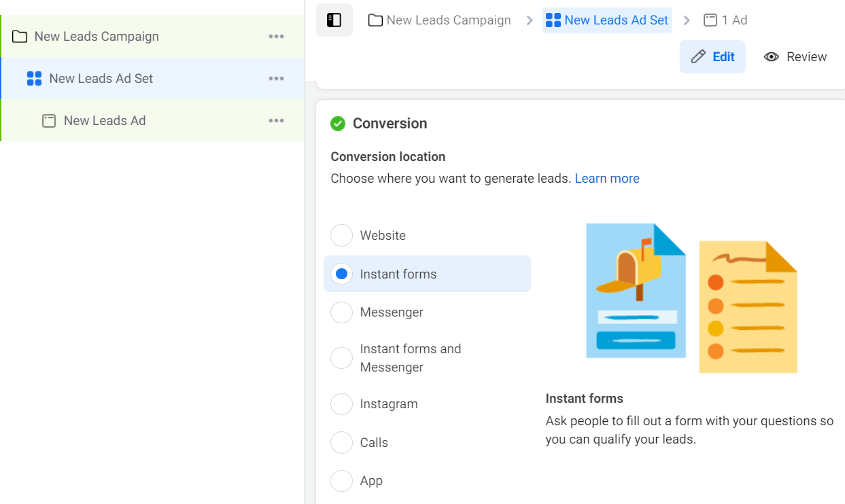The width and height of the screenshot is (845, 504).
Task: Click the eye icon beside Review
Action: coord(771,56)
